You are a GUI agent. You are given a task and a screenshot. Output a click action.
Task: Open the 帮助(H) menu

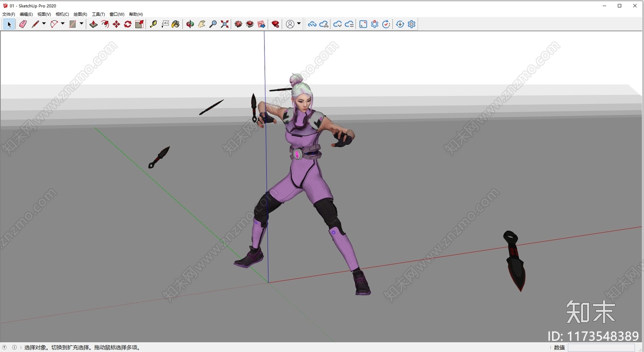tap(136, 14)
